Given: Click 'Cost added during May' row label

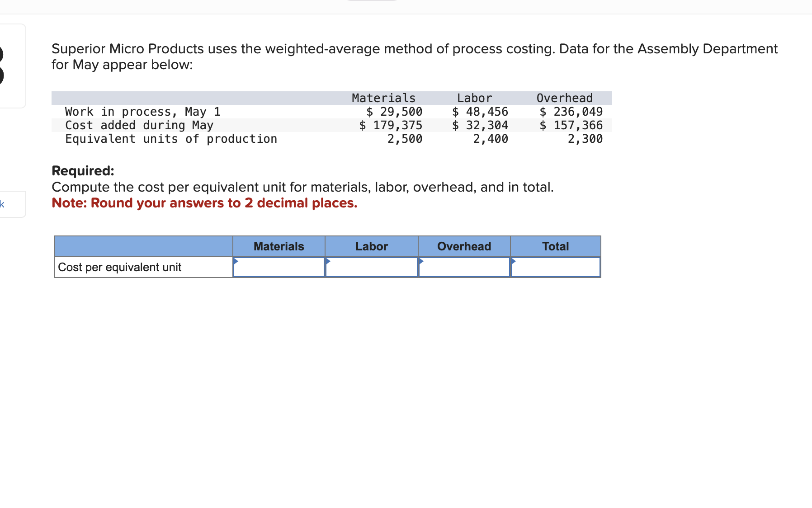Looking at the screenshot, I should 139,125.
